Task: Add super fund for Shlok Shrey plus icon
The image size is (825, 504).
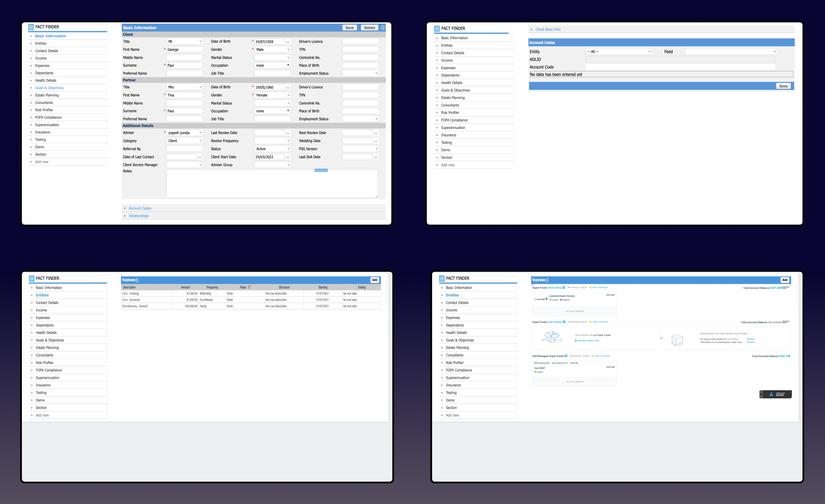Action: coord(564,288)
